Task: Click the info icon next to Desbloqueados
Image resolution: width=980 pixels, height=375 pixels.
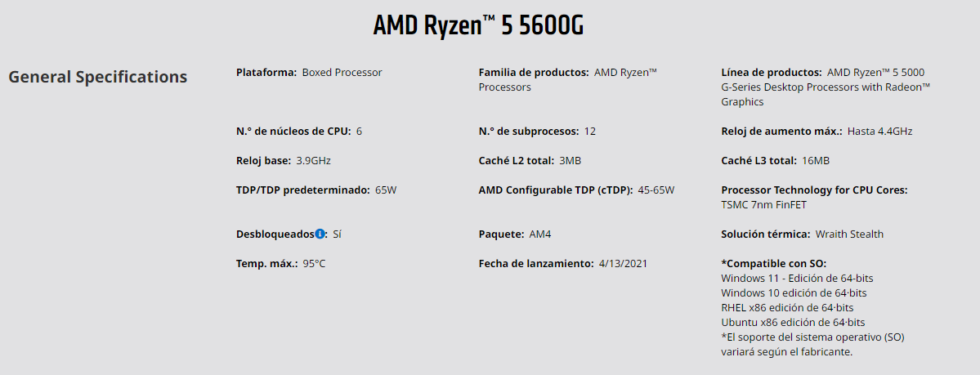Action: [x=320, y=234]
